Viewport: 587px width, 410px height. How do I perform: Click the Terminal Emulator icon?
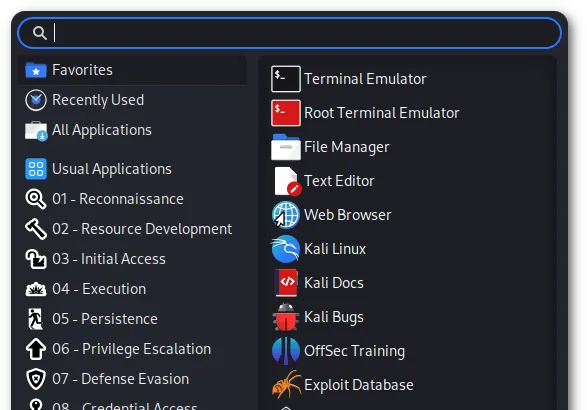[286, 79]
